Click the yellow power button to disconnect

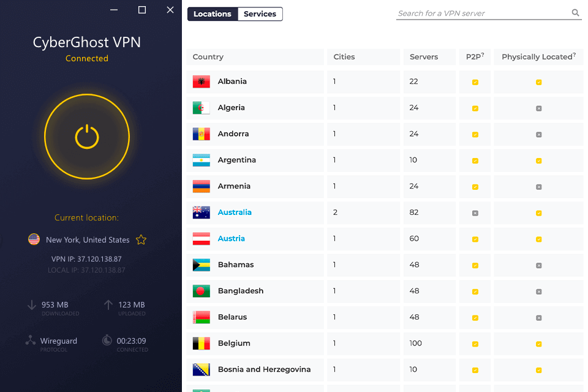(x=87, y=137)
